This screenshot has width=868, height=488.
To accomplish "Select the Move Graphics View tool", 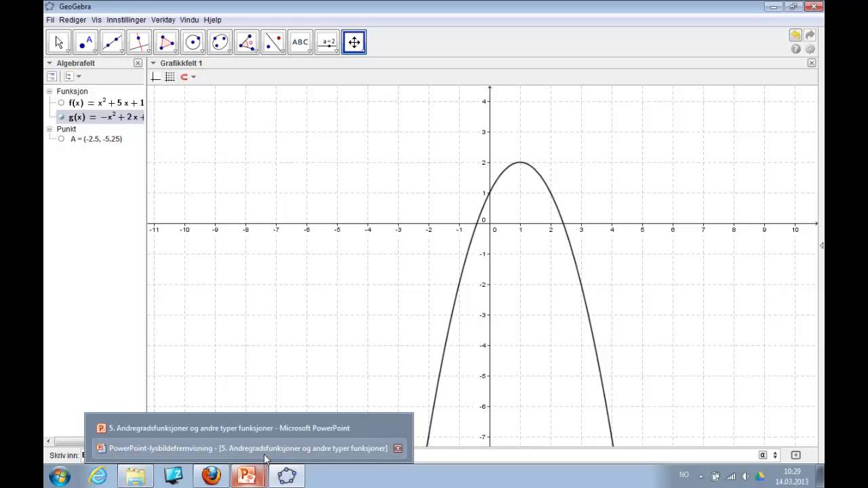I will coord(354,42).
